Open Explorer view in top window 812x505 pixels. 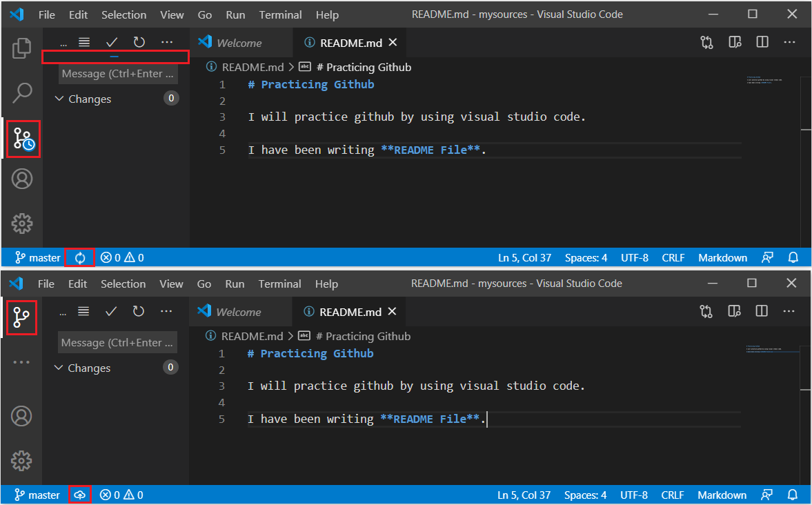pyautogui.click(x=22, y=48)
